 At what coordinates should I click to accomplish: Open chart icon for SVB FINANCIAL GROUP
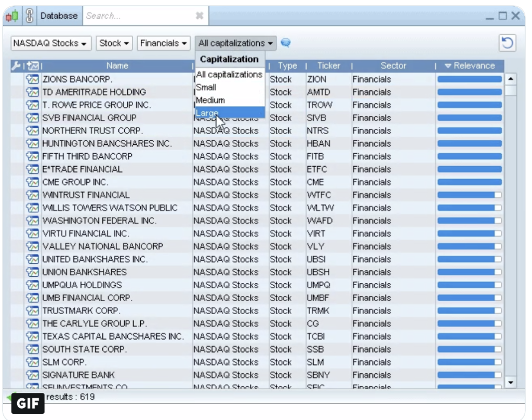pyautogui.click(x=32, y=118)
